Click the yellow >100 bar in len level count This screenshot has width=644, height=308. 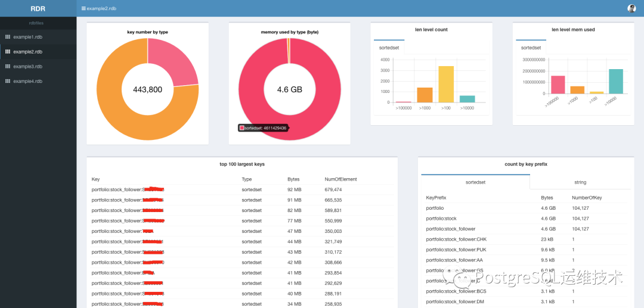coord(446,84)
